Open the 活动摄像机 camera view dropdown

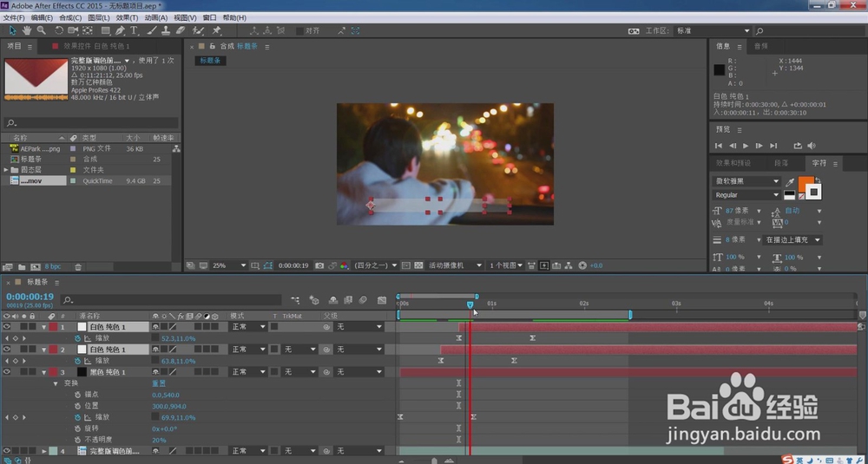click(455, 265)
